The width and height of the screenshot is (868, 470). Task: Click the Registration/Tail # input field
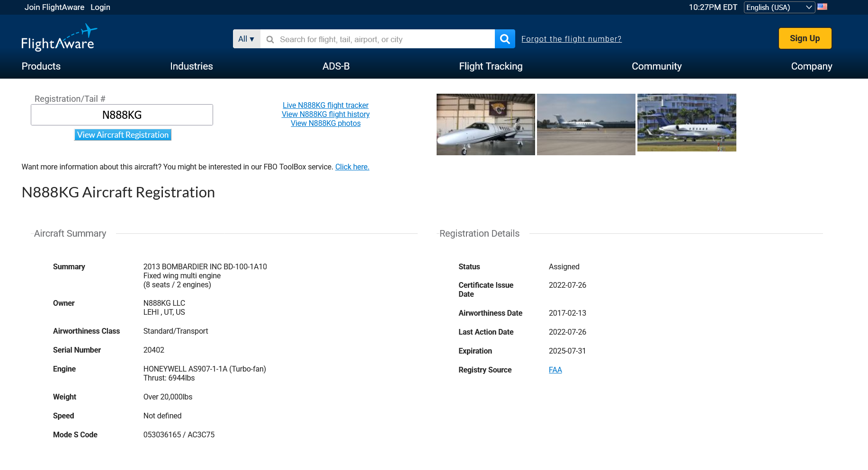click(x=122, y=115)
